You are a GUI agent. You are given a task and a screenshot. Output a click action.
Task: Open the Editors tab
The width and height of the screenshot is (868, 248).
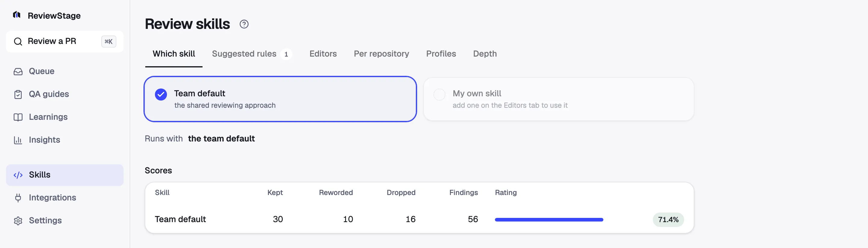click(323, 54)
